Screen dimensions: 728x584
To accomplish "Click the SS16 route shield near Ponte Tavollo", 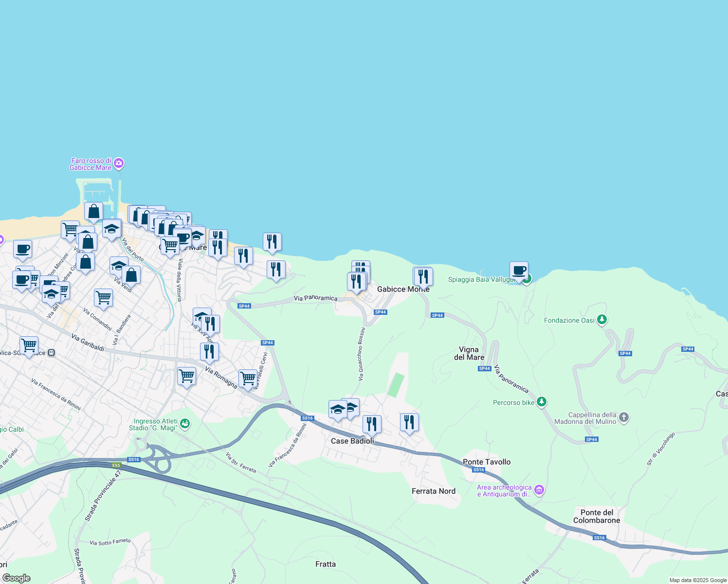I will [478, 470].
